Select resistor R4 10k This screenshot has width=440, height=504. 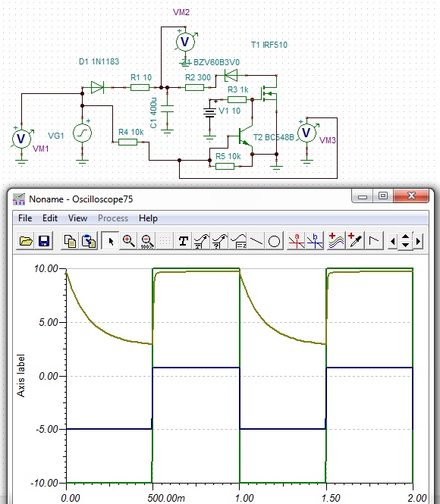[x=127, y=142]
